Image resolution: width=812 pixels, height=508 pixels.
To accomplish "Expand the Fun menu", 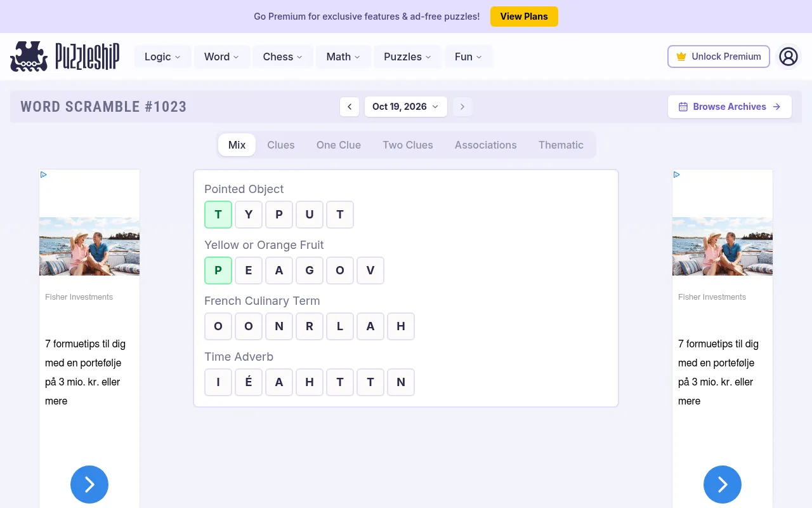I will click(x=468, y=57).
